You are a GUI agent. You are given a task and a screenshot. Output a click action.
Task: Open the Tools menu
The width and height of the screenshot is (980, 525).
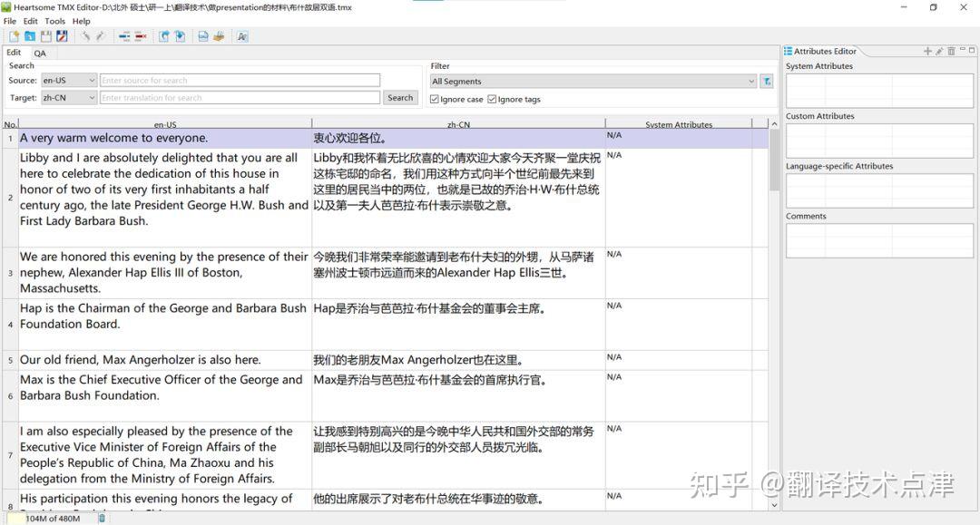[54, 21]
